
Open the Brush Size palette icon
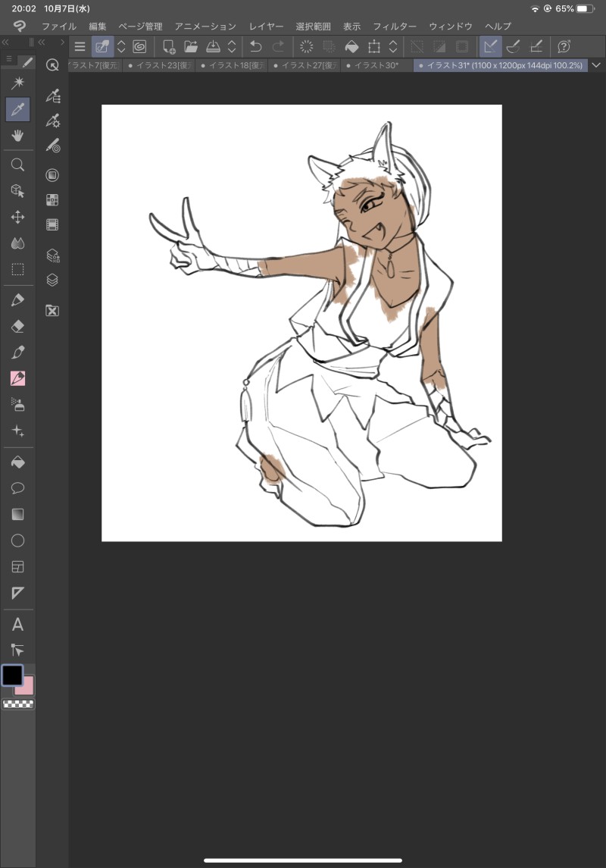pyautogui.click(x=52, y=146)
